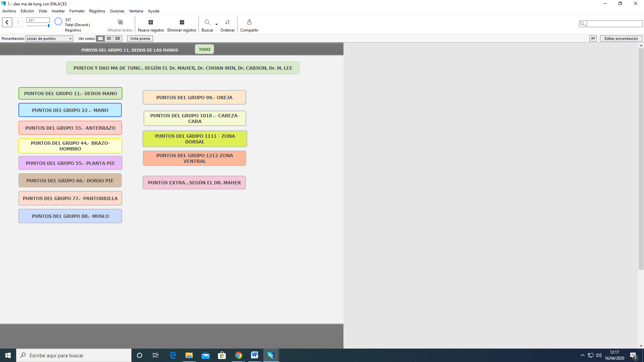Screen dimensions: 644x362
Task: Switch to list view mode
Action: [109, 39]
